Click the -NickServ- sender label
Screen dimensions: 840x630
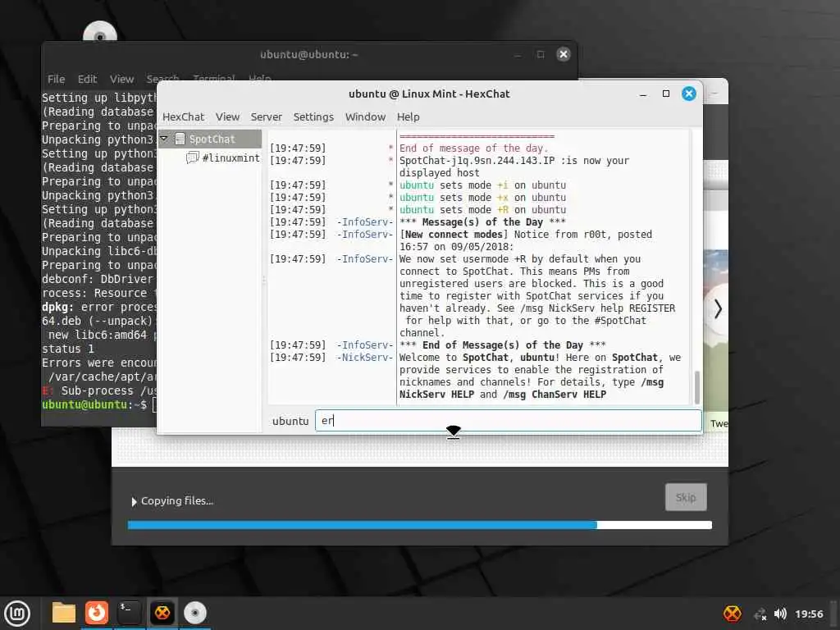click(x=365, y=358)
